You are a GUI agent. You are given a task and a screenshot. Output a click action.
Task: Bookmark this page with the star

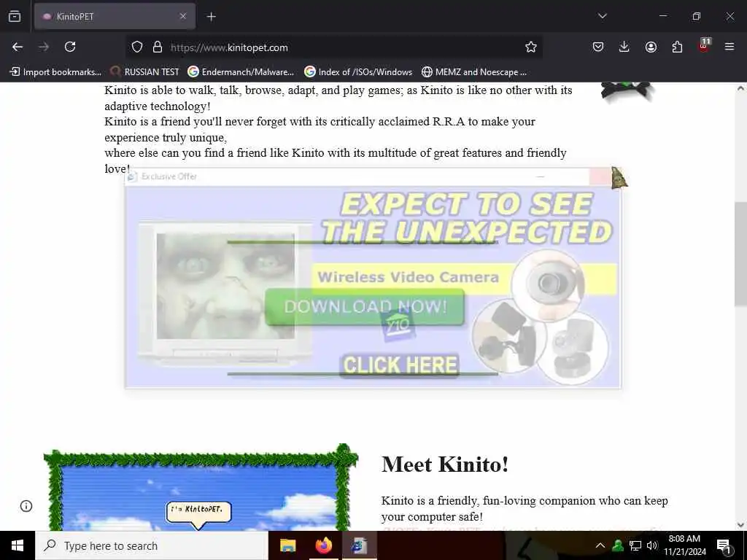click(x=531, y=47)
